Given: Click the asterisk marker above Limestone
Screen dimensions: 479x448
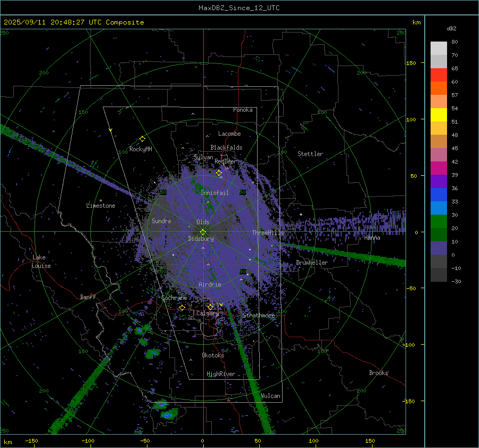Looking at the screenshot, I should (101, 201).
